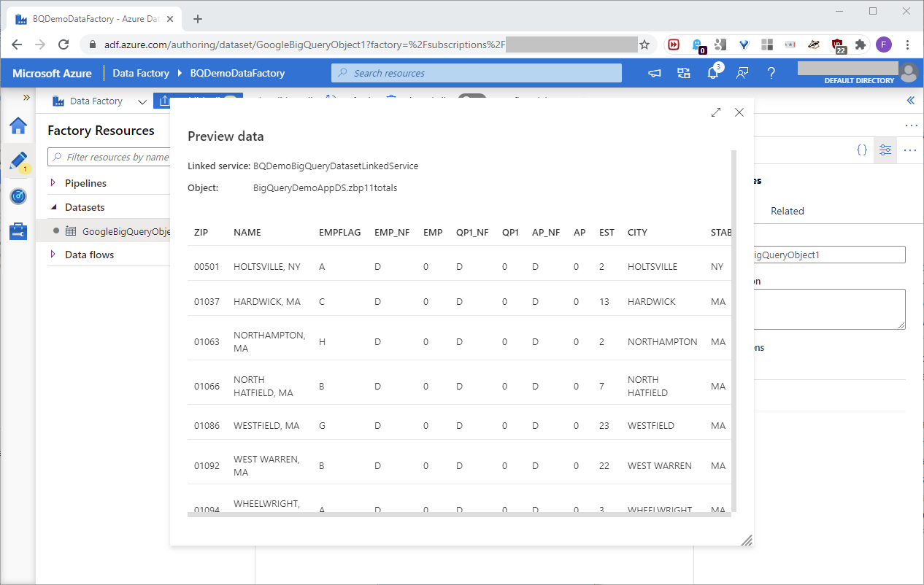Expand the Pipelines tree node
924x585 pixels.
click(53, 183)
